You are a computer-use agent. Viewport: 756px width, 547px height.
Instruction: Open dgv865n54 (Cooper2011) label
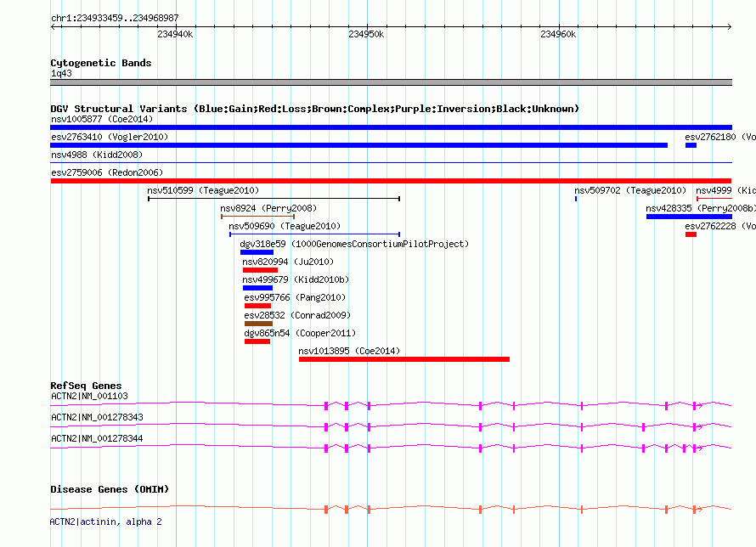click(300, 333)
